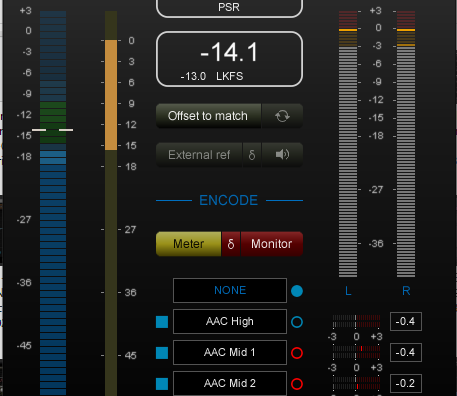Open the AAC Mid 2 codec selector
This screenshot has height=396, width=457.
coord(230,383)
